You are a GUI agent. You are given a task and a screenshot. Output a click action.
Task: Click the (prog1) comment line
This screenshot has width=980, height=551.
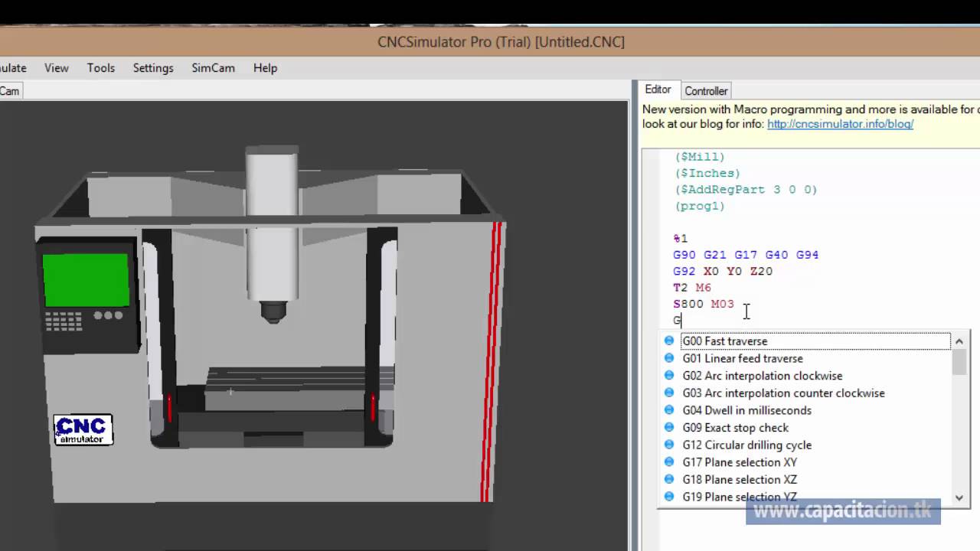(699, 206)
